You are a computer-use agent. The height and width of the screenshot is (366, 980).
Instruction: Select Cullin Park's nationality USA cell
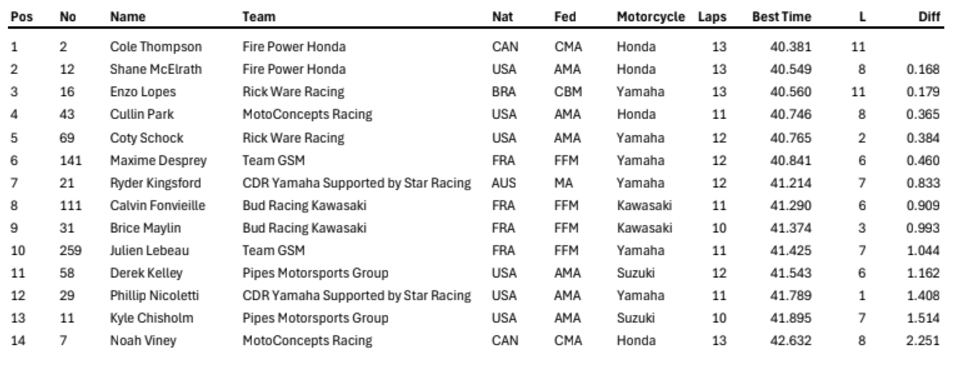click(504, 114)
